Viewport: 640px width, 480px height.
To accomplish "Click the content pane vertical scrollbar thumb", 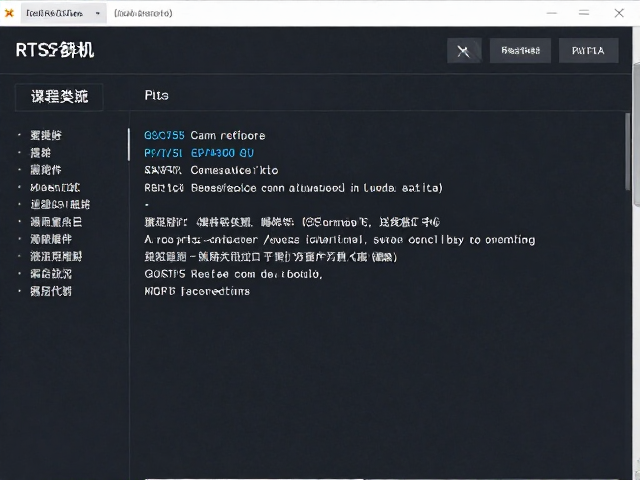I will (627, 151).
